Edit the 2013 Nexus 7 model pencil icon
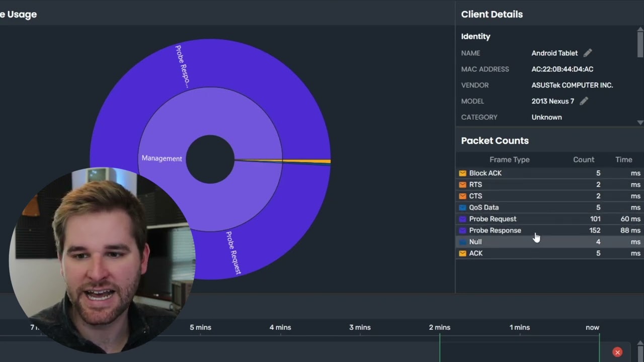 pyautogui.click(x=584, y=101)
